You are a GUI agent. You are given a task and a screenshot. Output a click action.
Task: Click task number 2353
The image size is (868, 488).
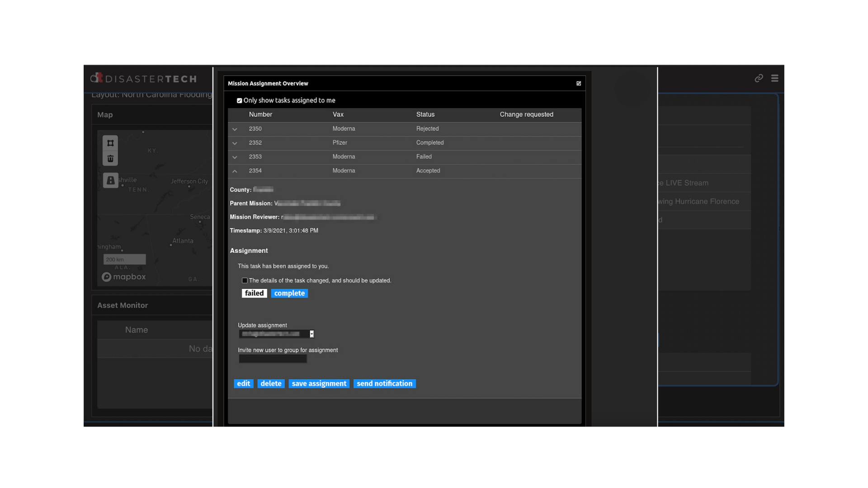pyautogui.click(x=255, y=157)
